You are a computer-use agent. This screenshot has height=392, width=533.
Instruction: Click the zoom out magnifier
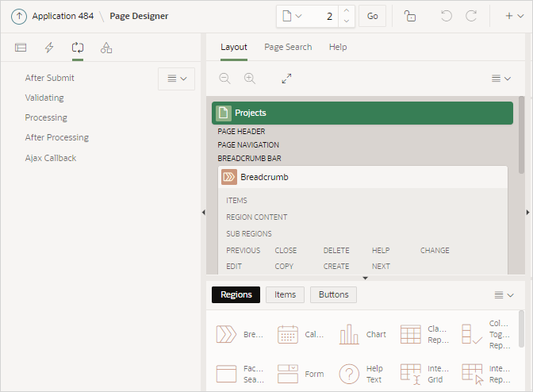pos(224,79)
